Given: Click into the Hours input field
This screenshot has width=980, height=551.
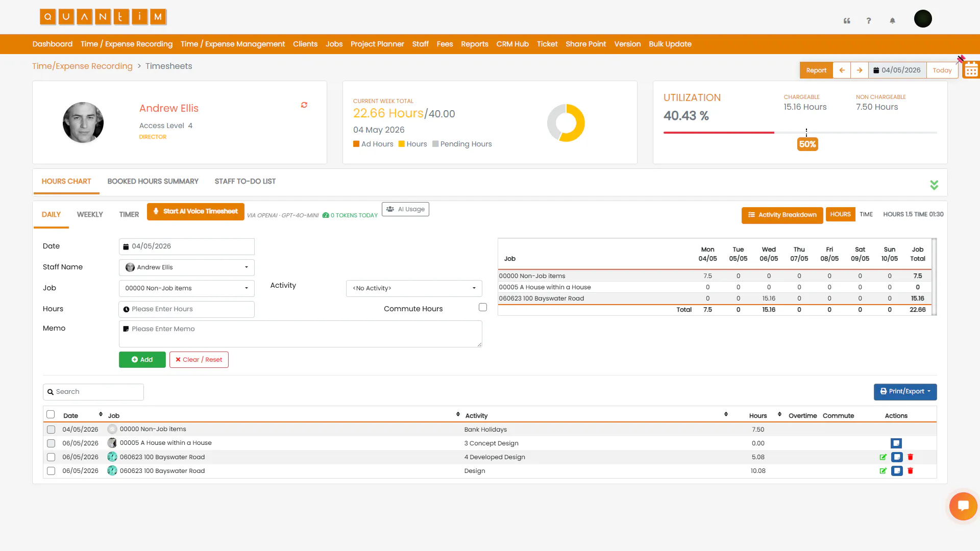Looking at the screenshot, I should [x=187, y=309].
